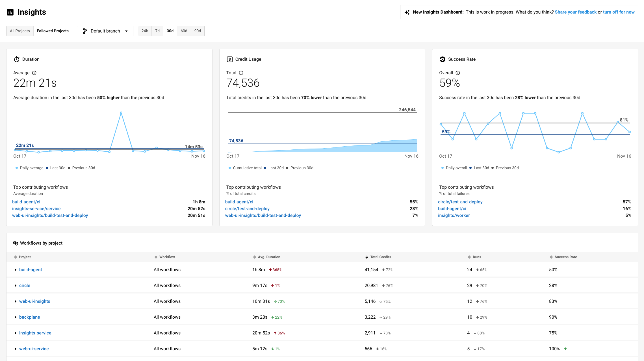Image resolution: width=644 pixels, height=361 pixels.
Task: Open build-agent/ci under Credit Usage workflows
Action: [x=239, y=202]
